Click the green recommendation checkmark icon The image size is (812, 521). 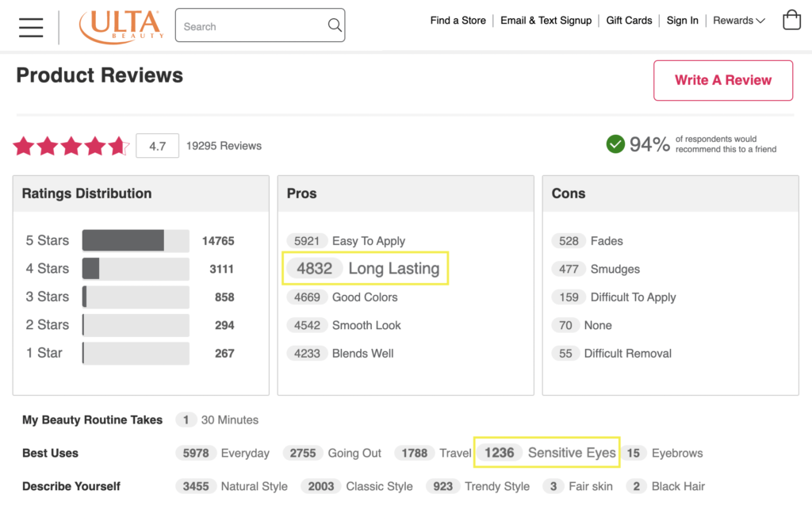tap(615, 144)
